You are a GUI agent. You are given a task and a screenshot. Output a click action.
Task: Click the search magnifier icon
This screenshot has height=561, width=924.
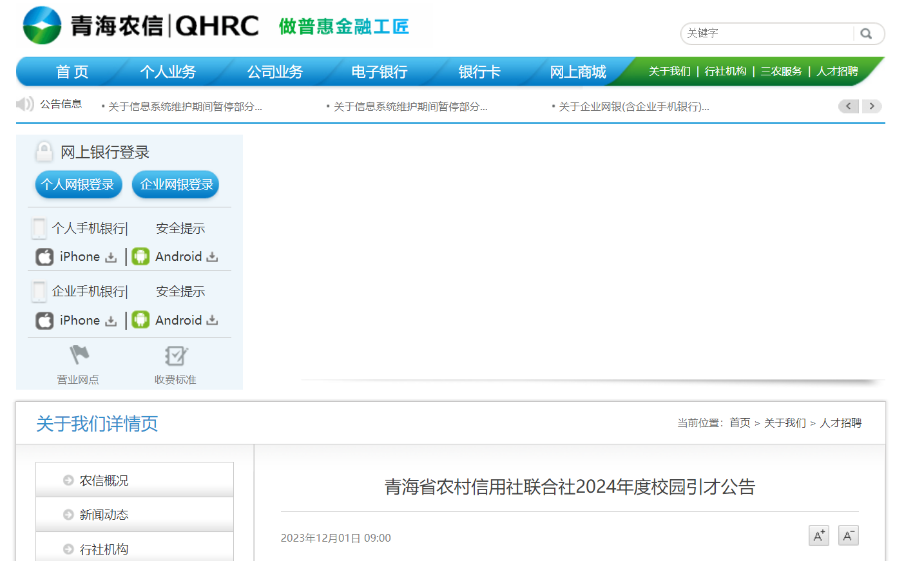click(x=866, y=33)
